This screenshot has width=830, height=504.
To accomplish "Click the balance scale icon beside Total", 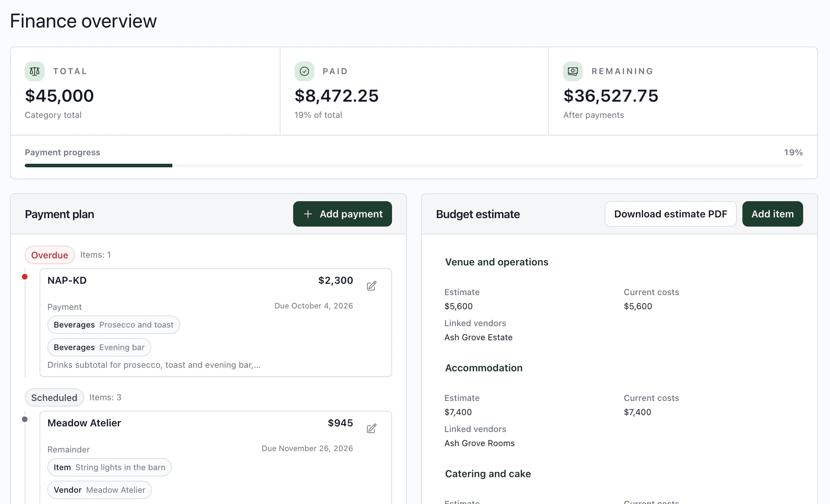I will 35,71.
